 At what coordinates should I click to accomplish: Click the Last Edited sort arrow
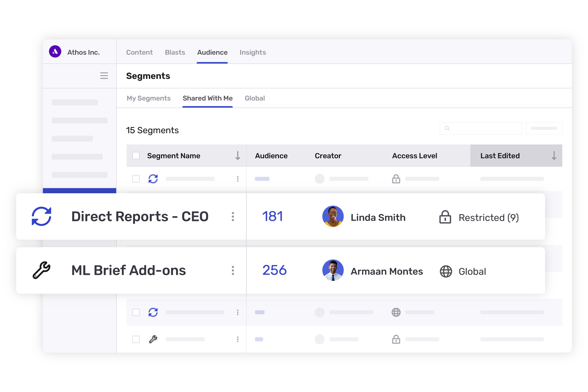pos(554,155)
